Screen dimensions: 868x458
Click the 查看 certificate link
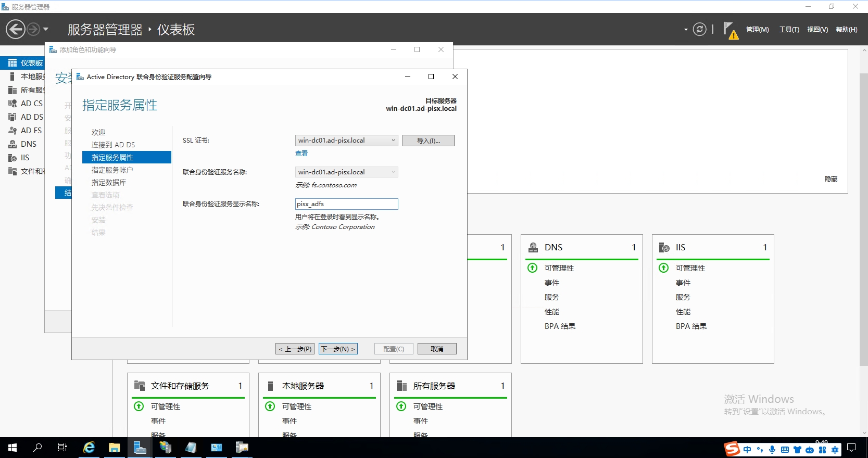[x=301, y=154]
